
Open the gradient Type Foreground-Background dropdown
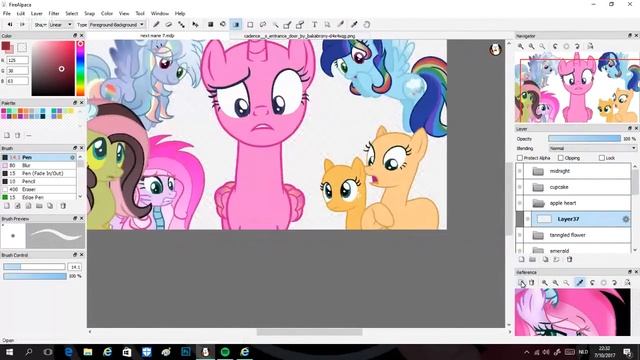click(116, 25)
